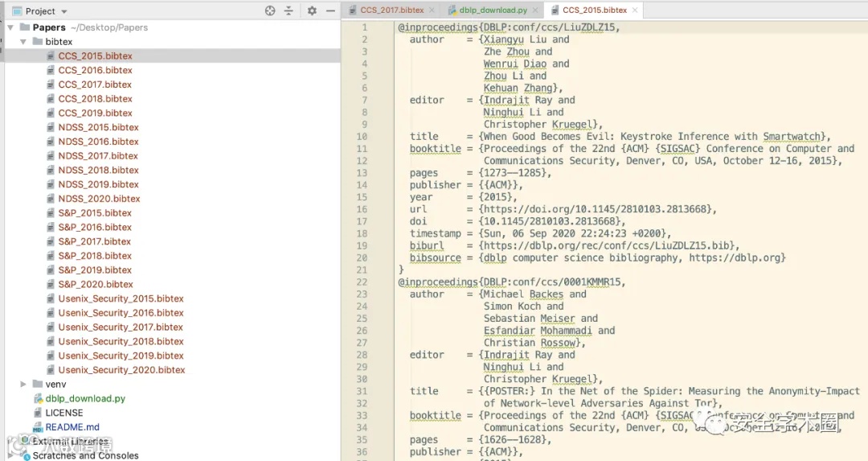The height and width of the screenshot is (461, 868).
Task: Open dblp_download.py in project tree
Action: [85, 398]
